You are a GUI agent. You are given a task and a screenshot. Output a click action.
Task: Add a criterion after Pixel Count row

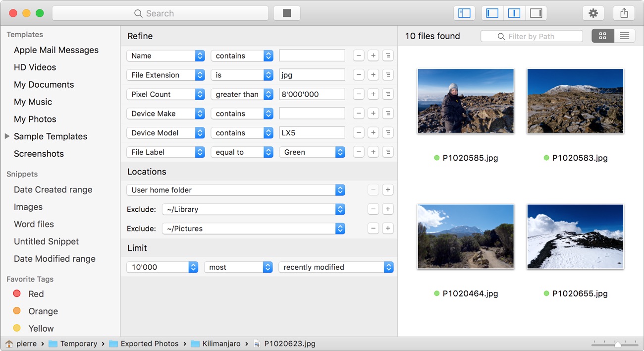pyautogui.click(x=374, y=94)
